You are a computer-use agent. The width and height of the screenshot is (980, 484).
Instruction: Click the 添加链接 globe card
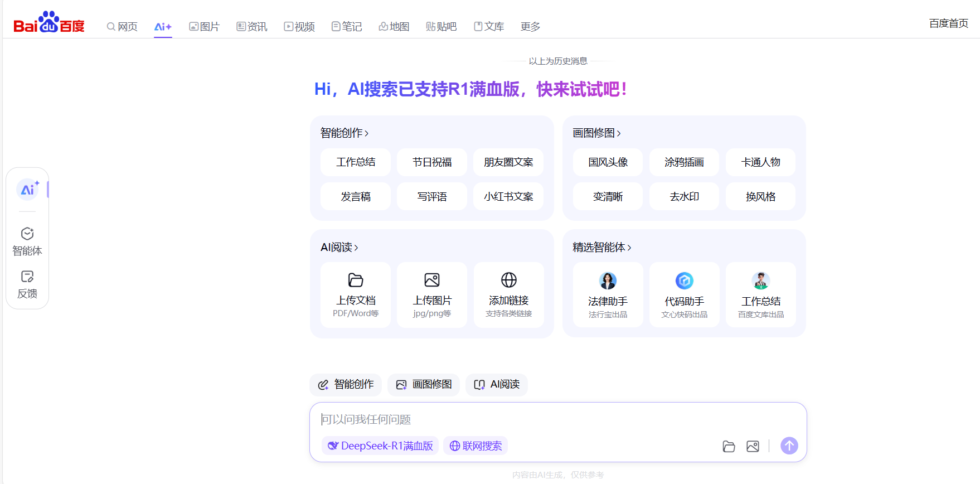(508, 295)
